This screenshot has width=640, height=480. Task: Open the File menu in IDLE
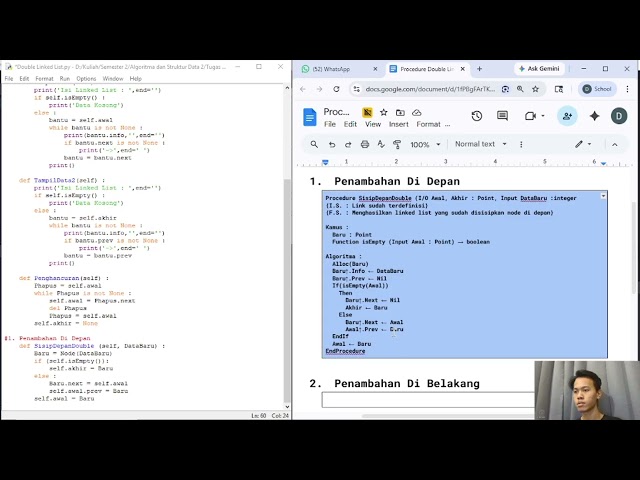(9, 78)
